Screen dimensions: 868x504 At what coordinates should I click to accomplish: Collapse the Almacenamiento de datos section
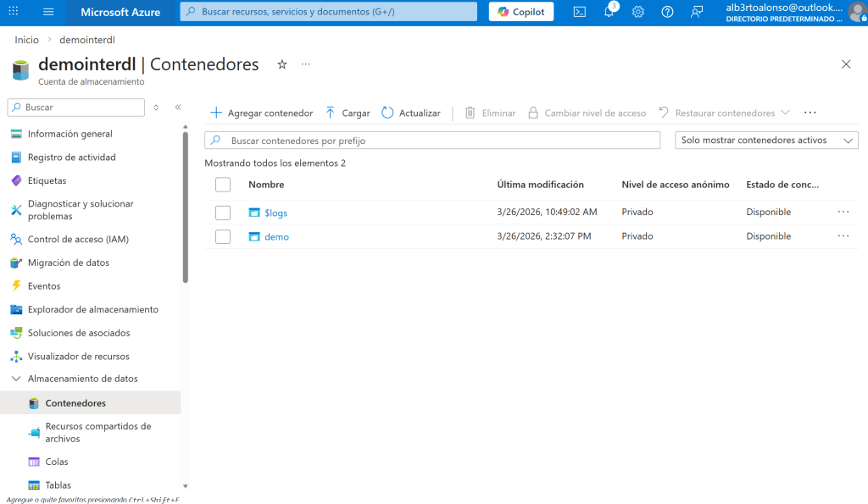tap(16, 379)
